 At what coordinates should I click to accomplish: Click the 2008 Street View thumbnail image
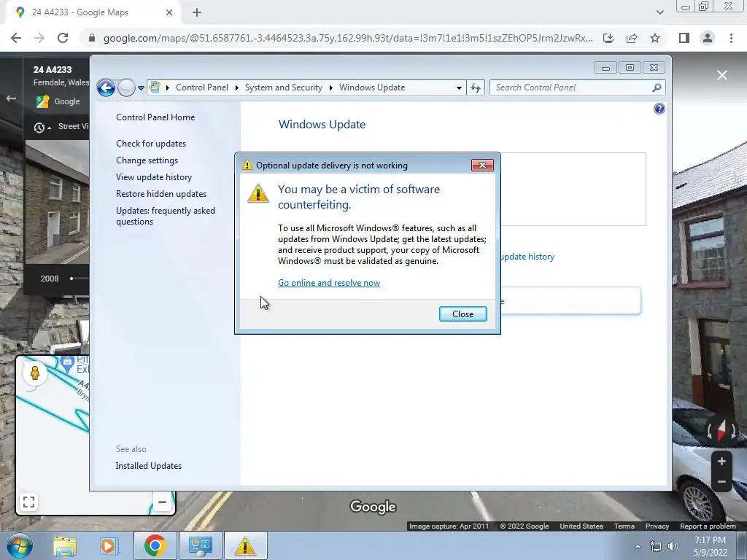pyautogui.click(x=57, y=201)
